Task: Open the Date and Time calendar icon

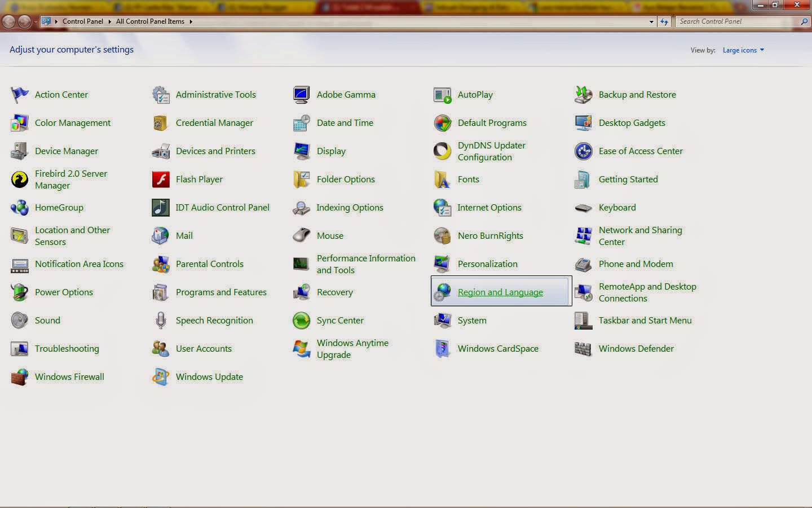Action: (302, 123)
